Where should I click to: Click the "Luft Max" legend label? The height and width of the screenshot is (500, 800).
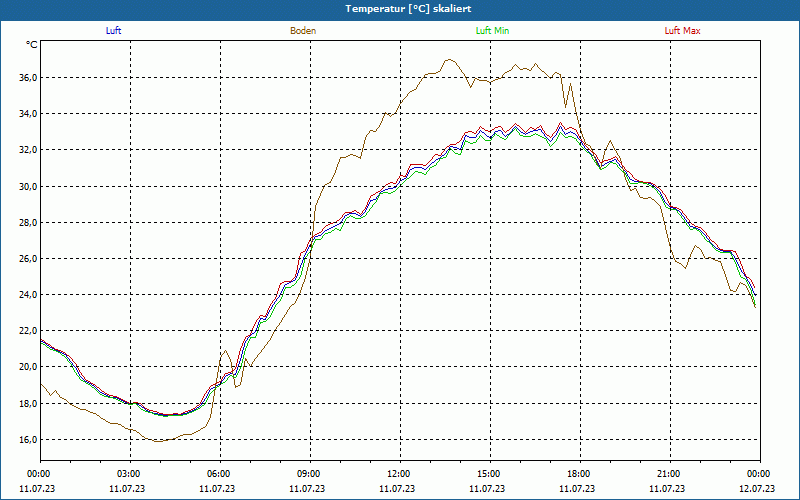[682, 31]
